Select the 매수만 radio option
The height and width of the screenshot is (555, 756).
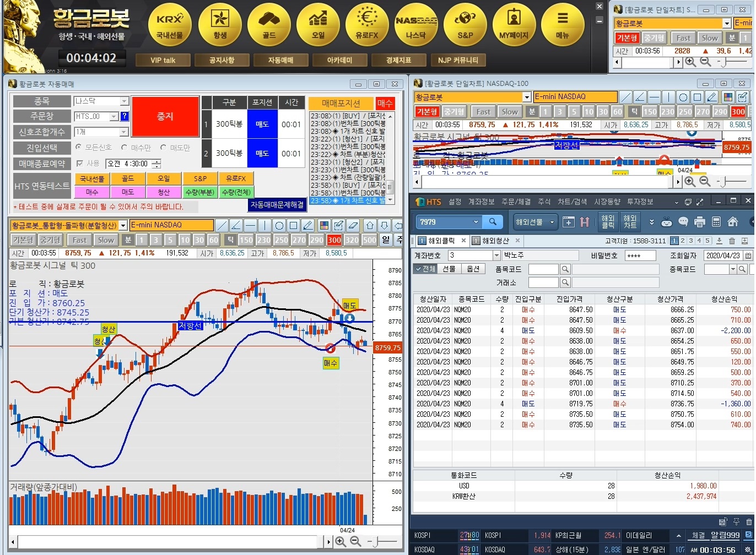click(x=125, y=148)
